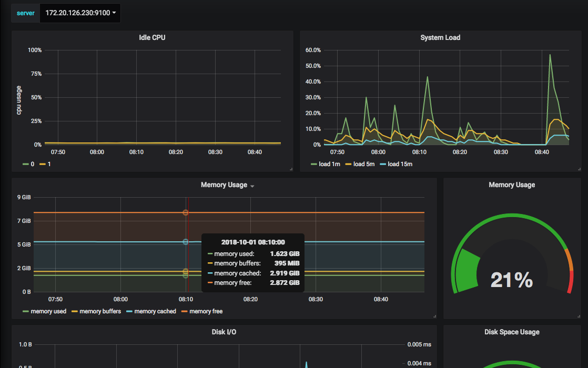Open the Disk I/O panel title menu

(224, 332)
